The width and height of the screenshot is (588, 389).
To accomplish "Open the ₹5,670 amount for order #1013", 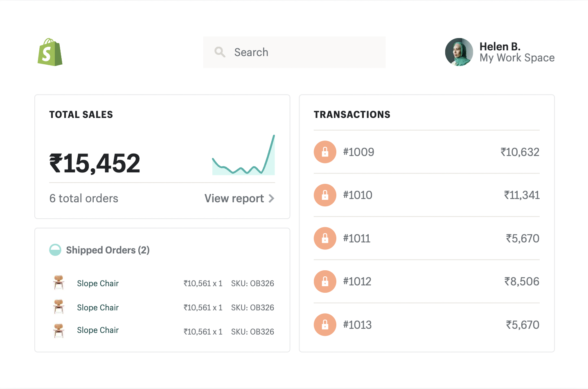I will [523, 325].
